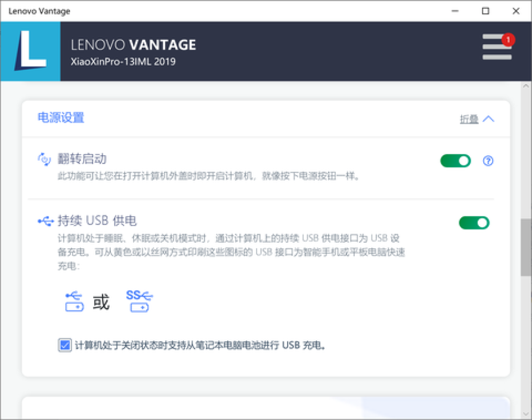
Task: Click the scrollbar down arrow
Action: tap(526, 414)
